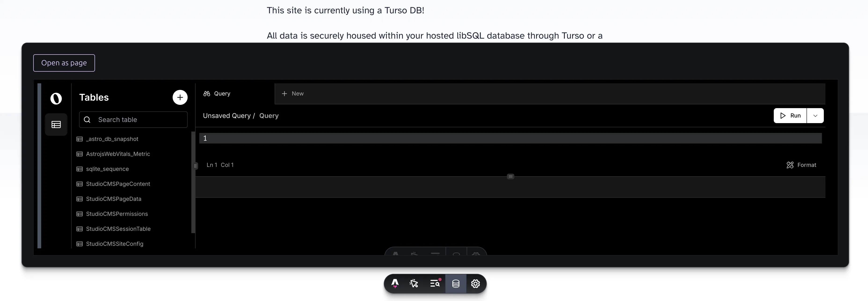Click the Open as page button
Screen dimensions: 868x301
point(64,63)
